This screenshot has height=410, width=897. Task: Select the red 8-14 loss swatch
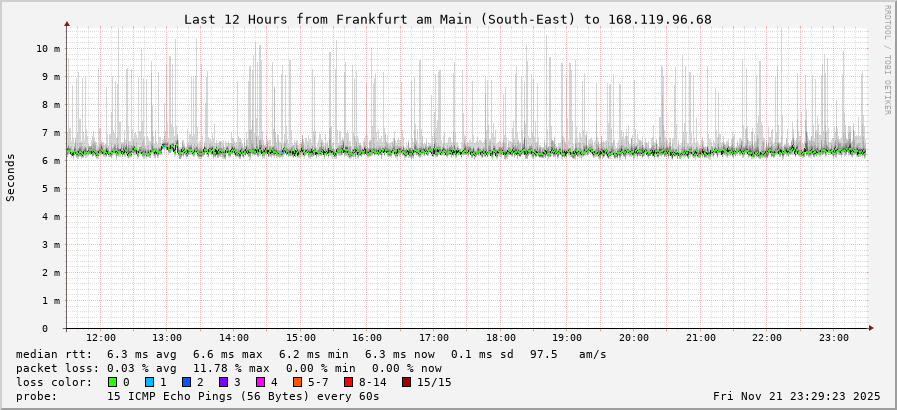click(349, 382)
